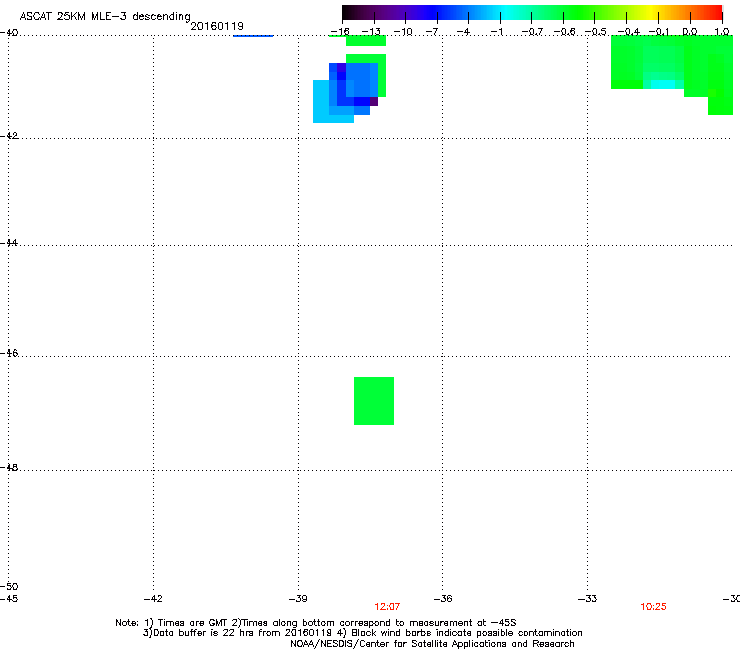Click the longitude label -33
Screen dimensions: 740x650
coord(588,599)
